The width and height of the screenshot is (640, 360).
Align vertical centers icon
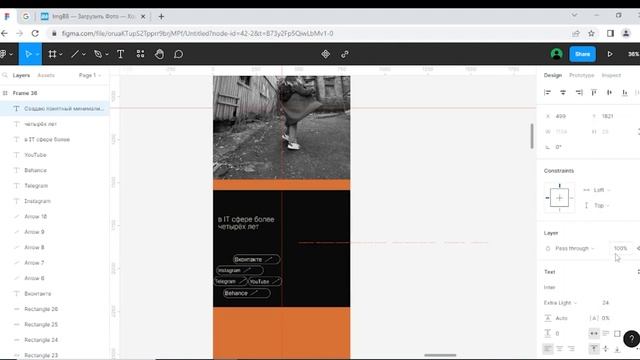tap(609, 93)
